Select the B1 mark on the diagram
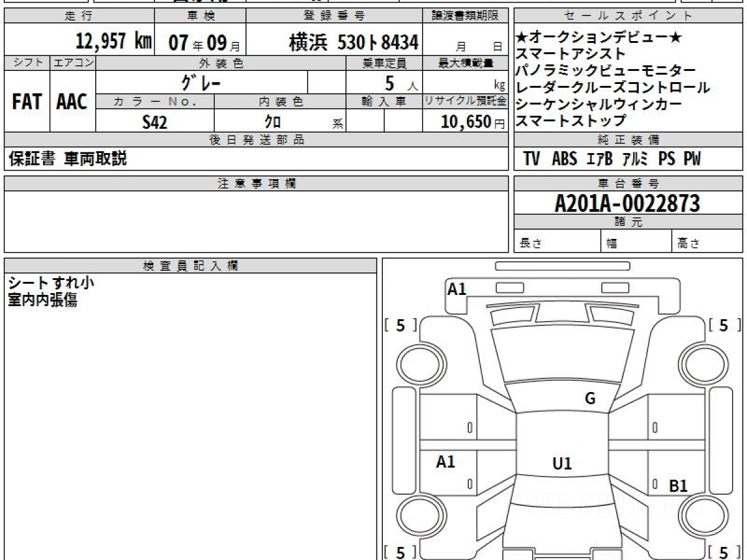The width and height of the screenshot is (747, 560). coord(678,487)
